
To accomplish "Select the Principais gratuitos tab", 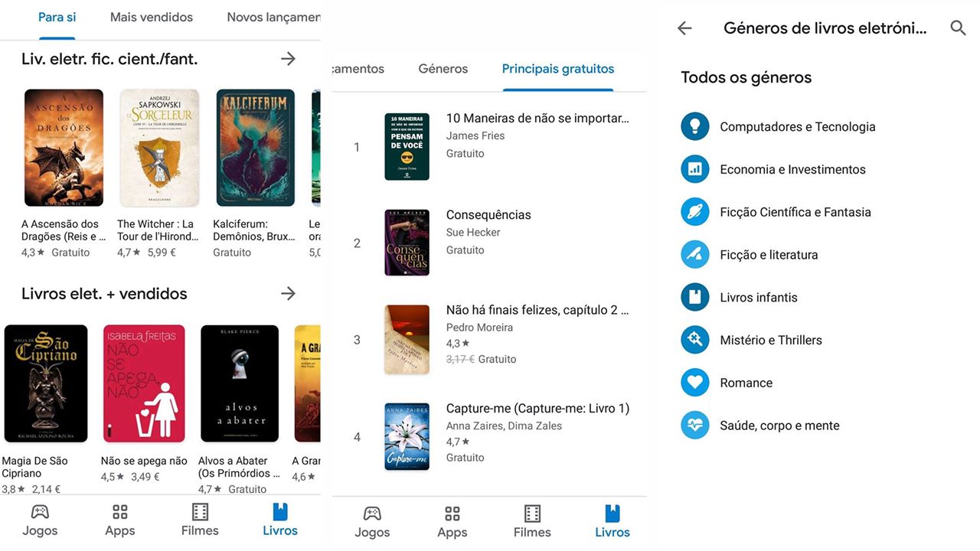I will click(x=558, y=69).
